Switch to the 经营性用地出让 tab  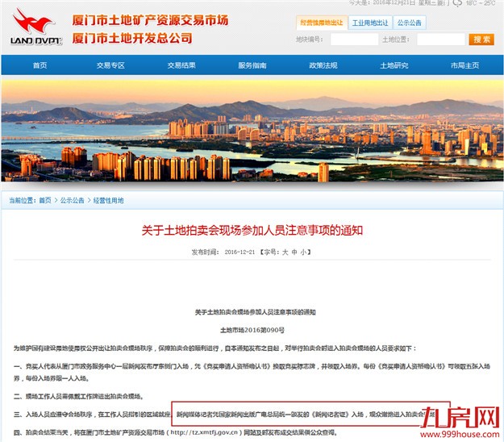[x=322, y=23]
